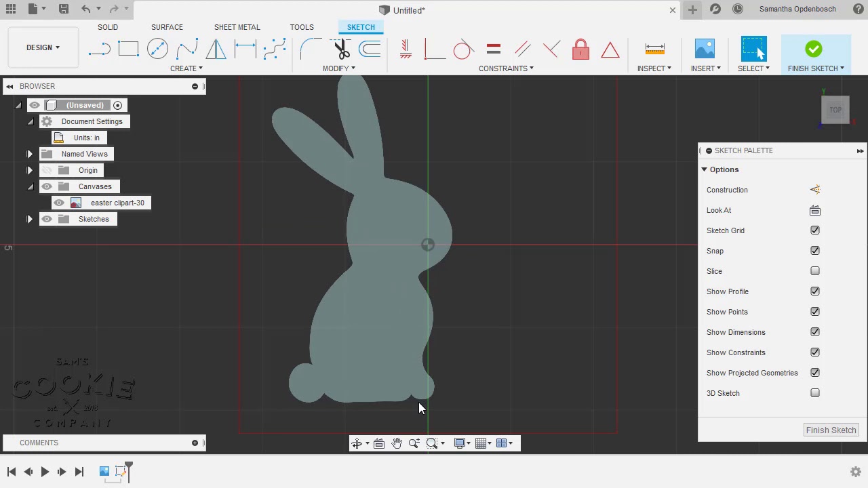The image size is (868, 488).
Task: Open the Job Status icon
Action: [738, 9]
